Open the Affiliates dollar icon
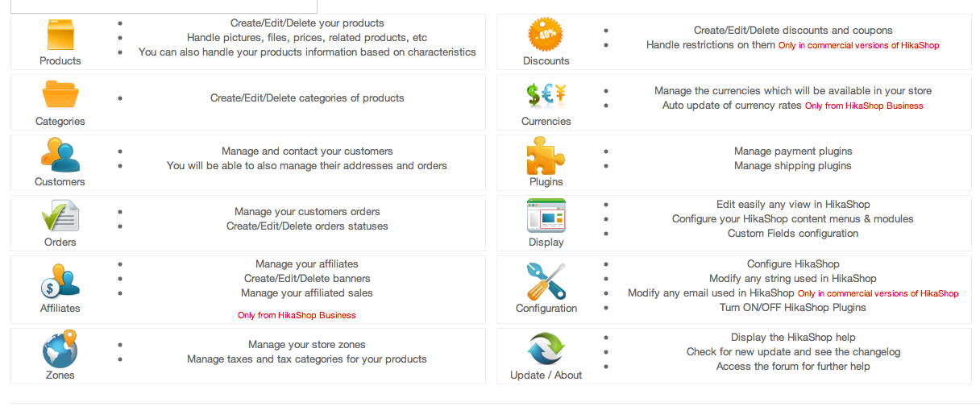980x419 pixels. (x=60, y=281)
